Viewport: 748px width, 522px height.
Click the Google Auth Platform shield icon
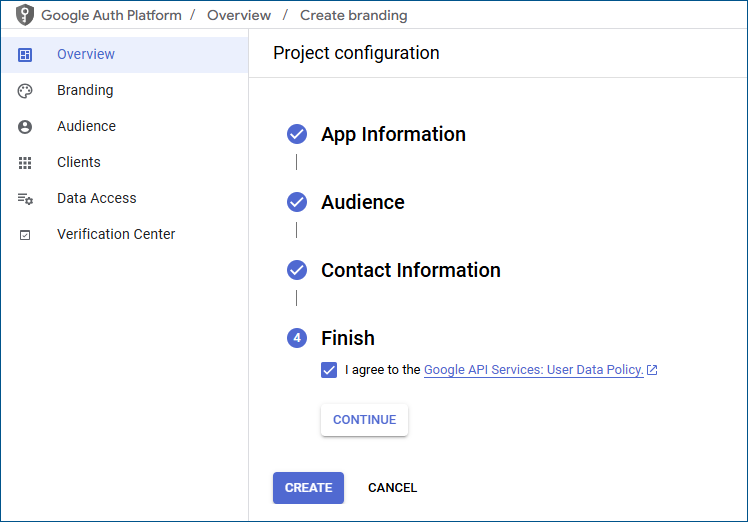tap(25, 15)
